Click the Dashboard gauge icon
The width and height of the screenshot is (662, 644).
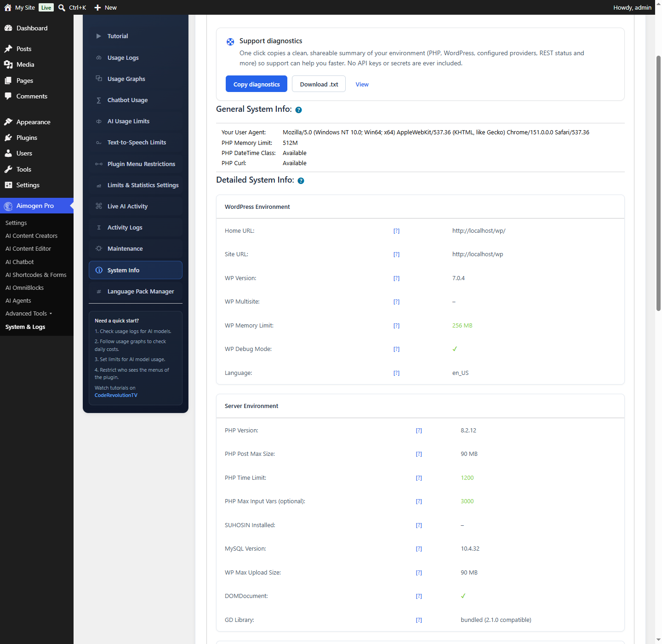pyautogui.click(x=8, y=28)
